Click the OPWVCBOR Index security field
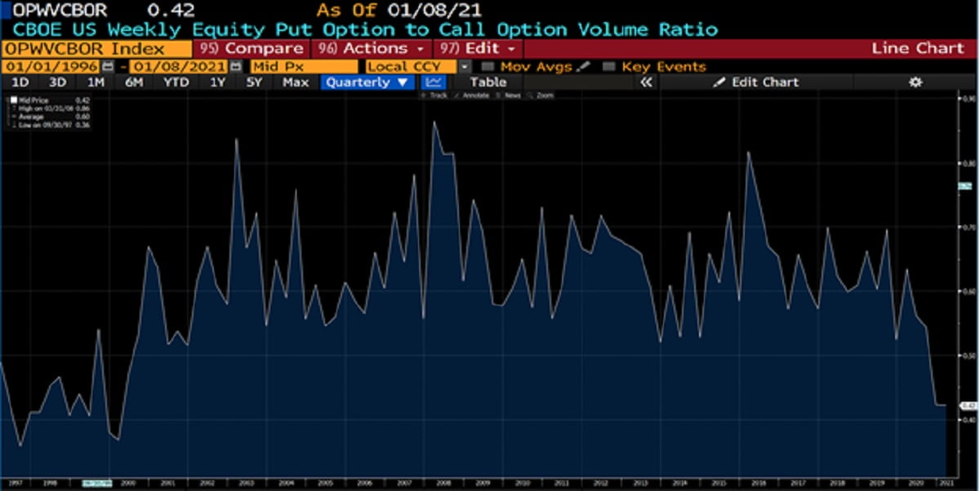Image resolution: width=980 pixels, height=491 pixels. 96,48
